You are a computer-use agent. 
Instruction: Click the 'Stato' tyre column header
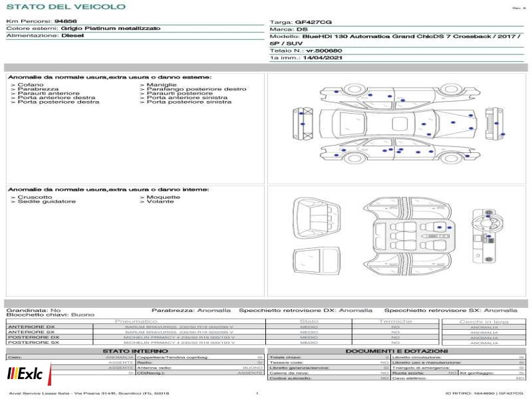[x=309, y=321]
